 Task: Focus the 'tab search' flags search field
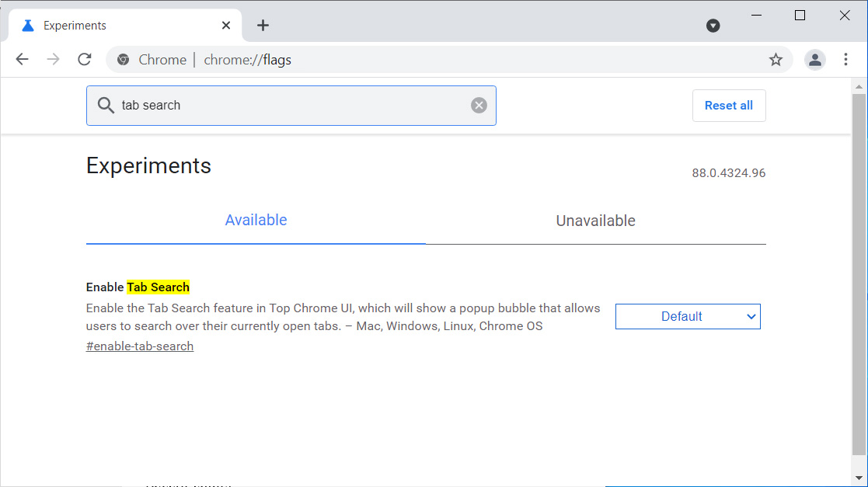291,105
